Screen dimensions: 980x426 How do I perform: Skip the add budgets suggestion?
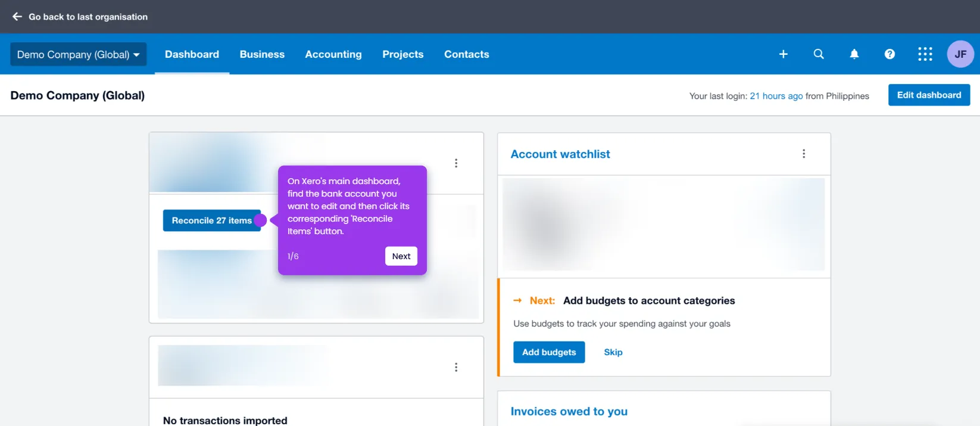613,352
